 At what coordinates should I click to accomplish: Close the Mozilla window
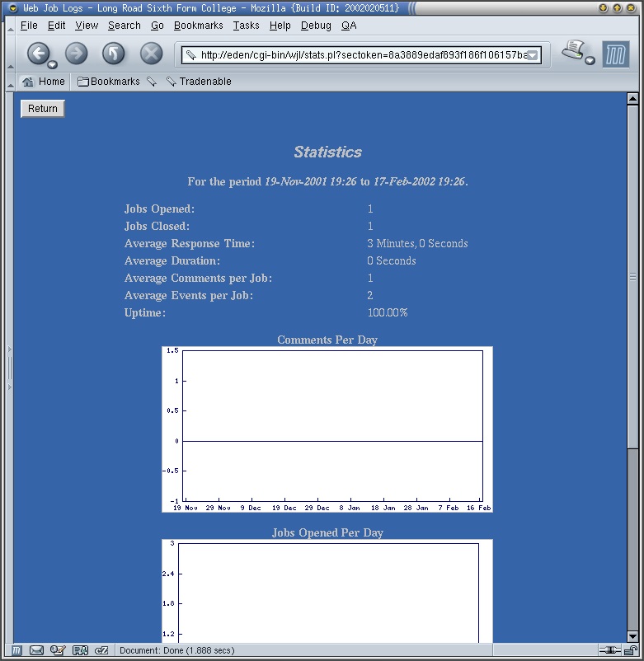[x=632, y=7]
